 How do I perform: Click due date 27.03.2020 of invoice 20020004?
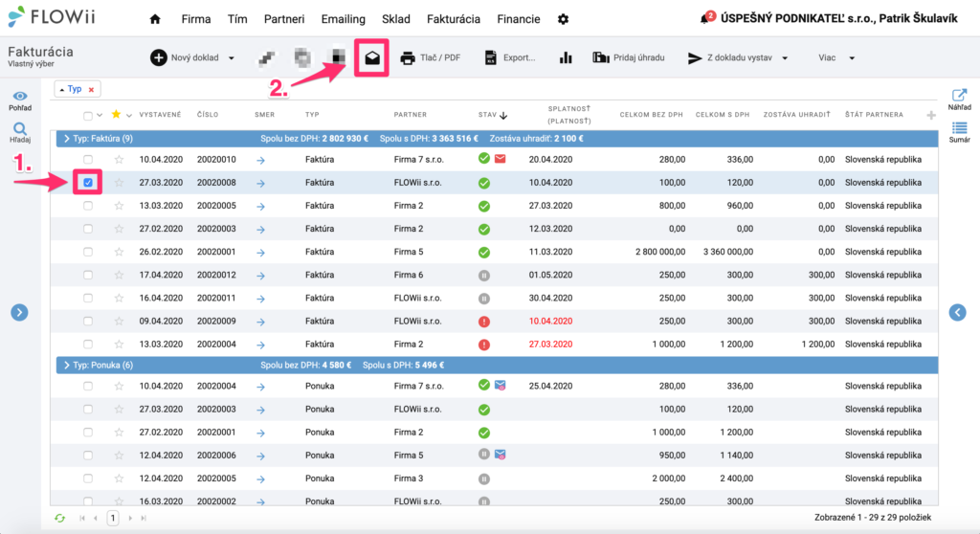point(550,345)
